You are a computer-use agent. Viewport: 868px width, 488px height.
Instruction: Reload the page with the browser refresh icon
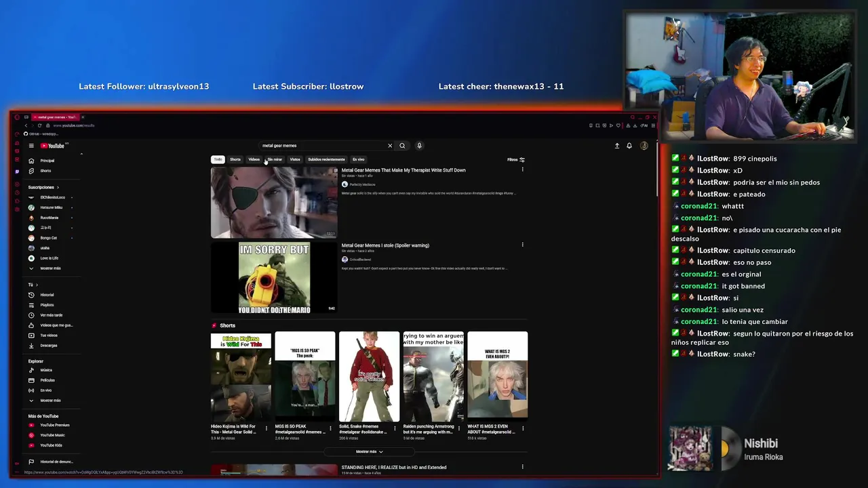(x=39, y=125)
